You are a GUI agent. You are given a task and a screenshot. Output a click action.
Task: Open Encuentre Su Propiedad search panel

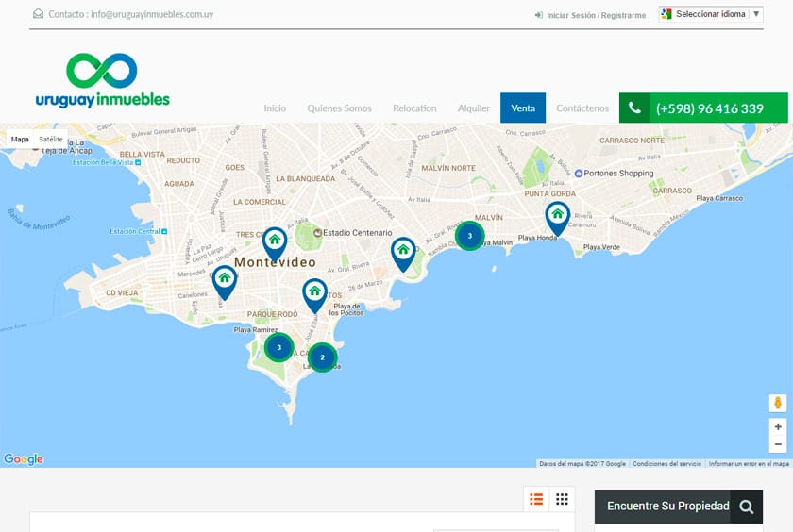[x=679, y=507]
